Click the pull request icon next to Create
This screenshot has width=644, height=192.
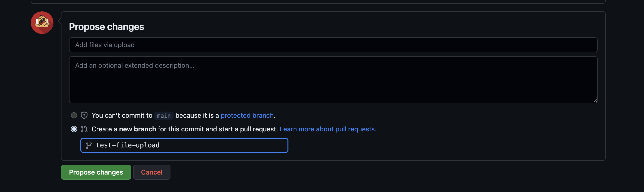(x=84, y=129)
